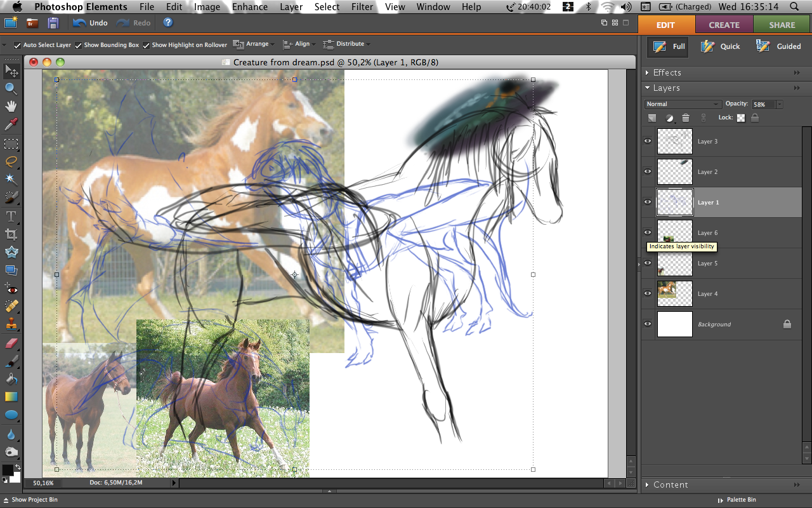Viewport: 812px width, 508px height.
Task: Open the Filter menu
Action: pos(362,7)
